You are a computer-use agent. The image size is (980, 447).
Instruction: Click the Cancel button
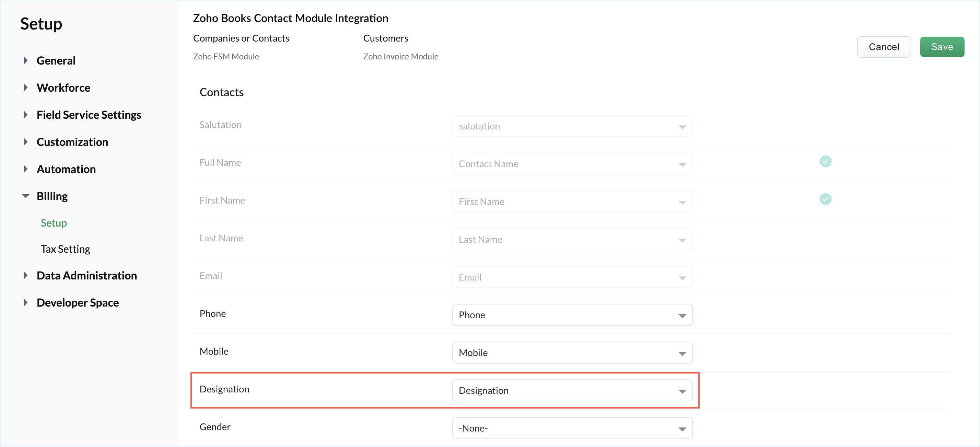click(x=883, y=47)
